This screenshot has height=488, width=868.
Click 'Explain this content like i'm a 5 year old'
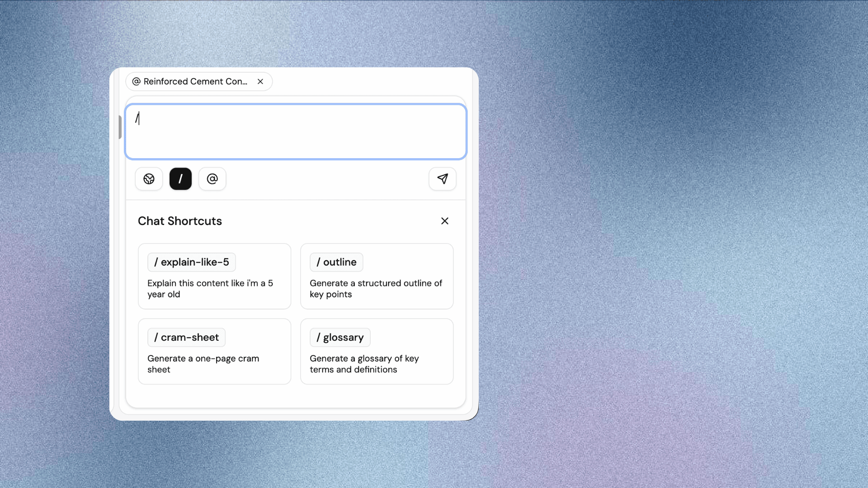[x=210, y=289]
